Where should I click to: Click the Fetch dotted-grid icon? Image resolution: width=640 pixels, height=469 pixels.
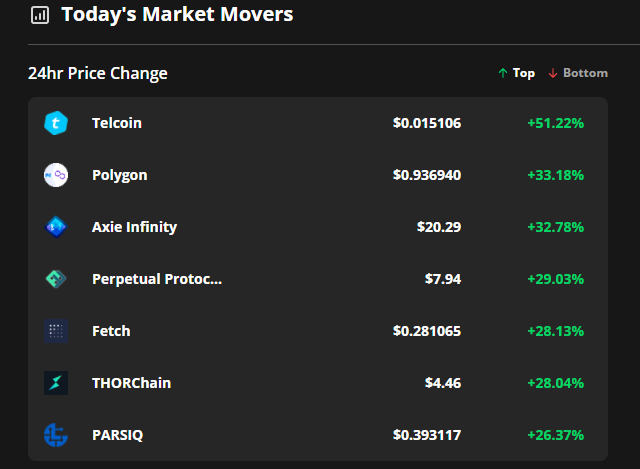coord(56,331)
